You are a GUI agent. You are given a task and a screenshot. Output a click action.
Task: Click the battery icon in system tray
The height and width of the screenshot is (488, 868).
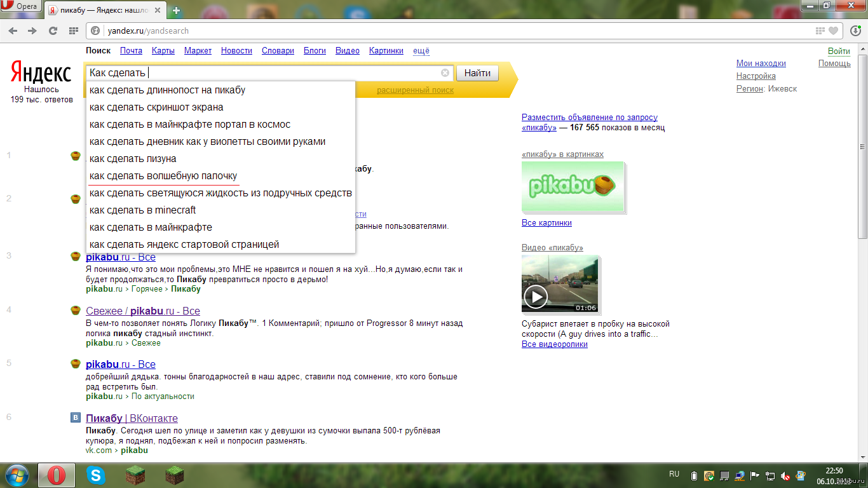pos(694,475)
